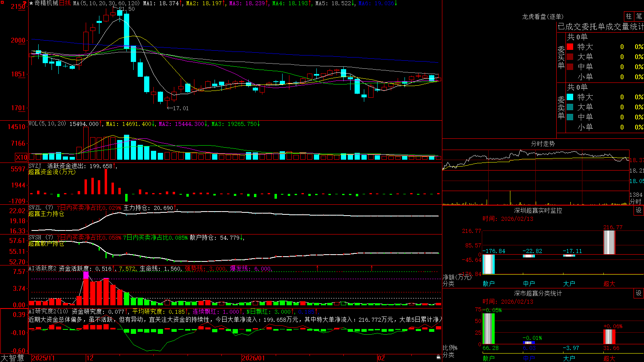Click the 活跃资金进出: 199.658 value
The width and height of the screenshot is (644, 362).
coord(80,166)
